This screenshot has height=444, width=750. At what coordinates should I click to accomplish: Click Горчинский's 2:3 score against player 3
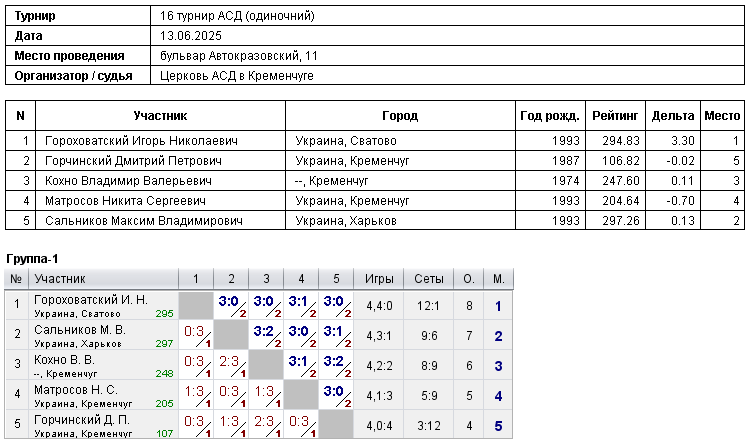tap(264, 422)
